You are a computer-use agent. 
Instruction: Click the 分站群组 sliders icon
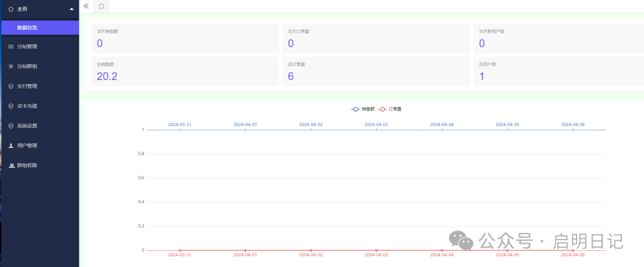11,66
